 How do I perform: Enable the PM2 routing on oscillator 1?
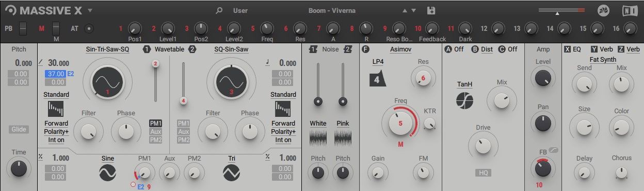tap(156, 140)
